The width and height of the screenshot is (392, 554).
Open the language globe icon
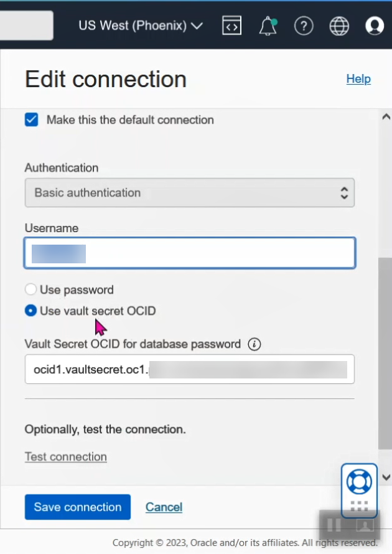click(x=339, y=26)
